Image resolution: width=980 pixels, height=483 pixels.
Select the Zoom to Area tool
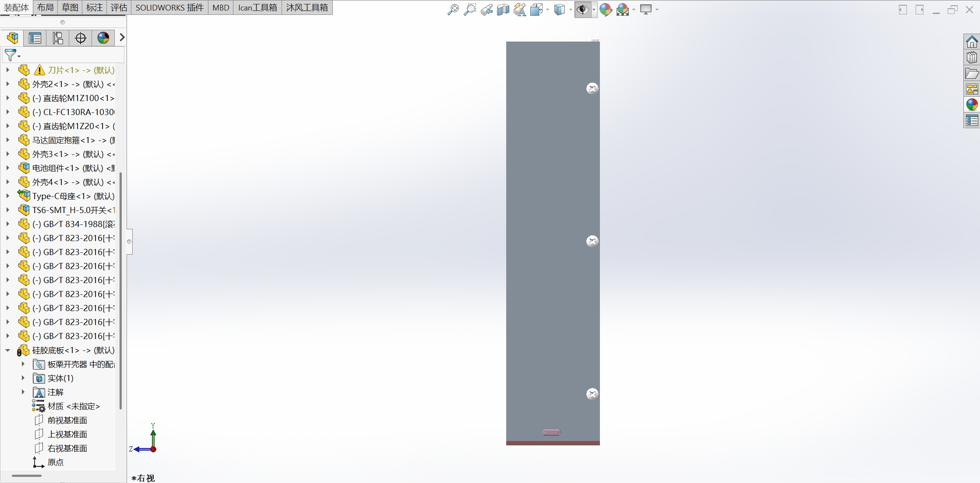click(x=469, y=9)
